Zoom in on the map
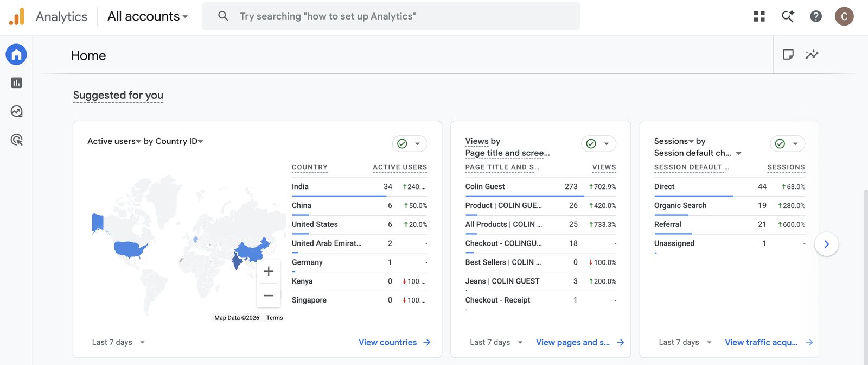Screen dimensions: 868x365 [269, 272]
